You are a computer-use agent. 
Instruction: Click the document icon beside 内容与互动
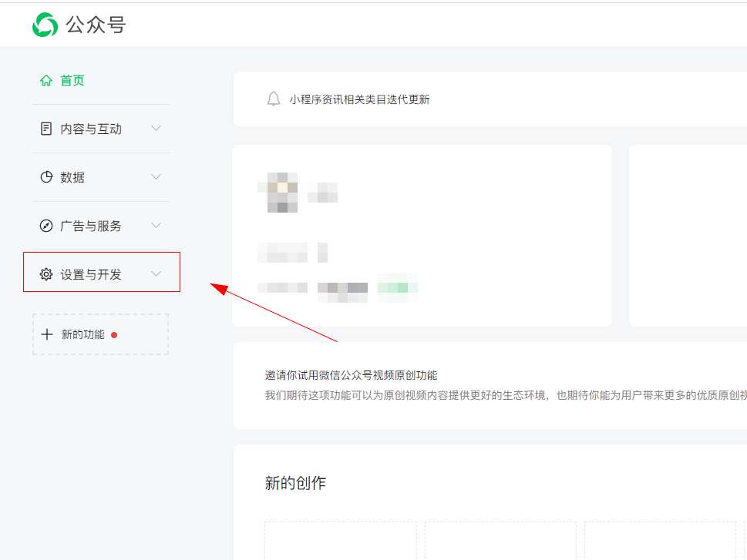click(x=46, y=129)
